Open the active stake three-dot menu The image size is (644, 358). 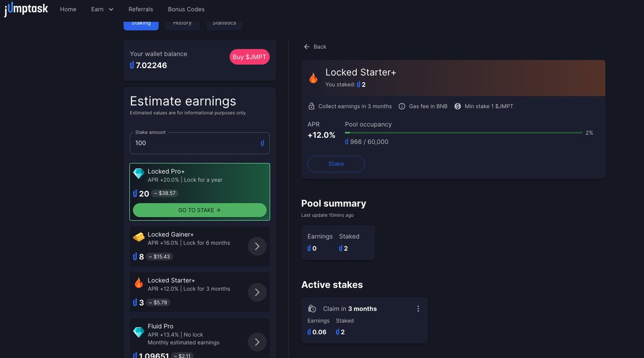coord(418,309)
